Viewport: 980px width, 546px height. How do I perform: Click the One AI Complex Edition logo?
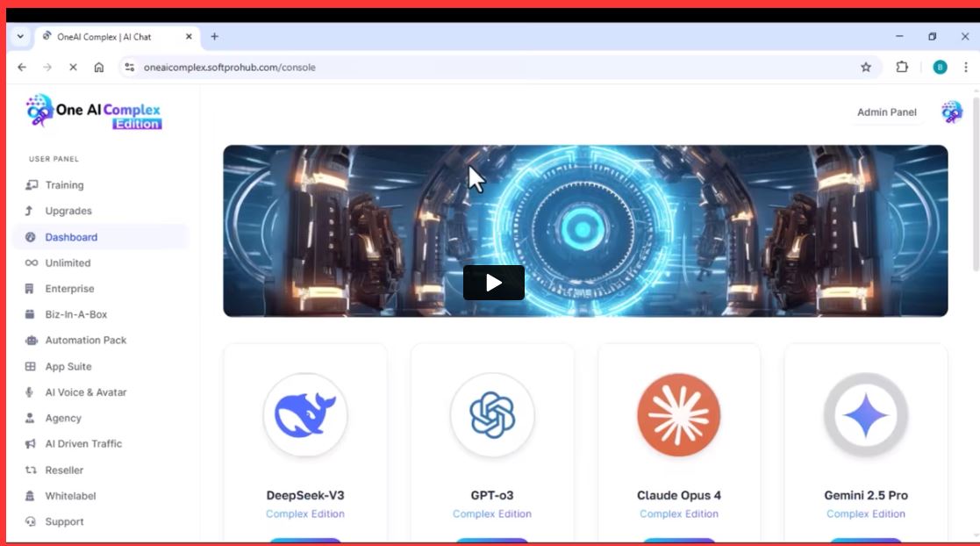(94, 112)
